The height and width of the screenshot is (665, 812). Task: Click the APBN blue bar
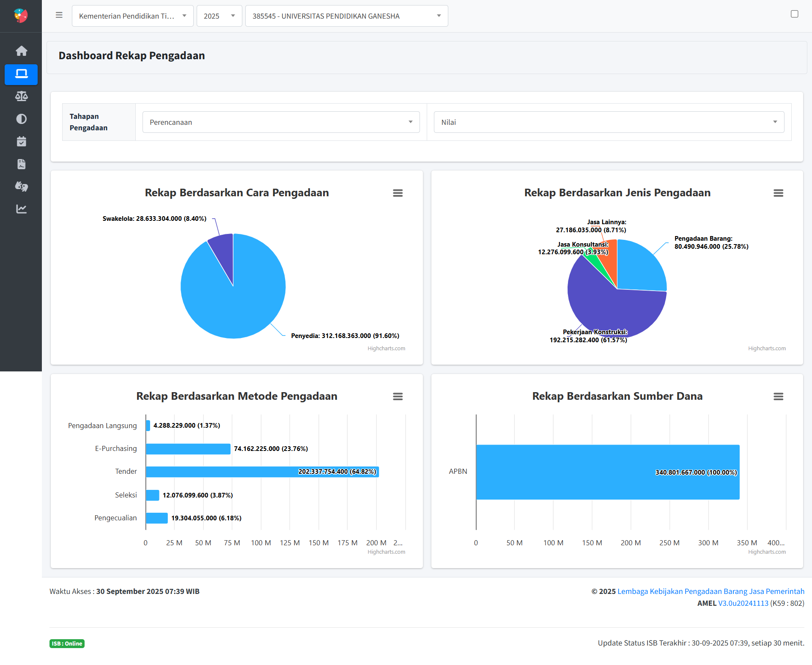tap(592, 472)
